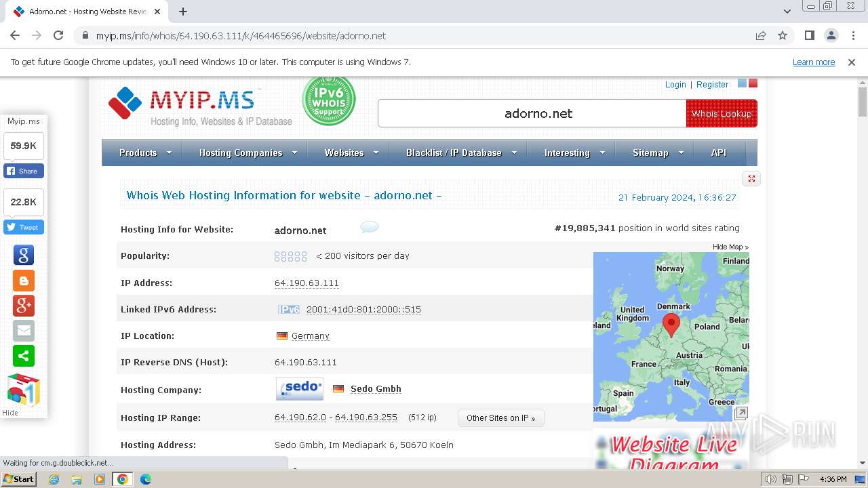The image size is (868, 488).
Task: Click the taskbar clock showing 4:36 PM
Action: click(833, 479)
